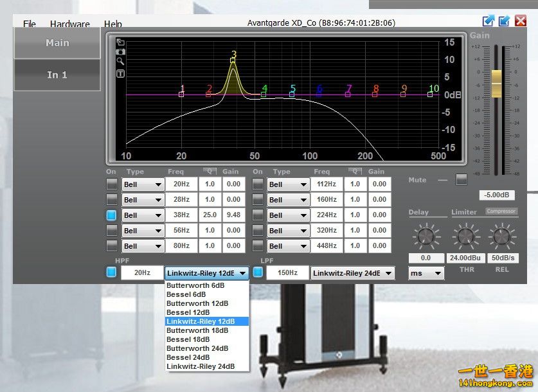Open the LPF Linkwitz-Riley 24dB dropdown
The width and height of the screenshot is (538, 392).
pos(353,273)
